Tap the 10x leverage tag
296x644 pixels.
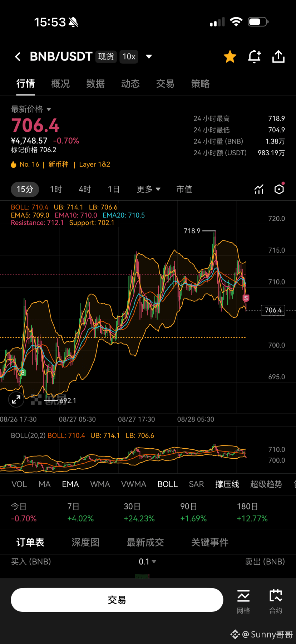click(x=129, y=57)
